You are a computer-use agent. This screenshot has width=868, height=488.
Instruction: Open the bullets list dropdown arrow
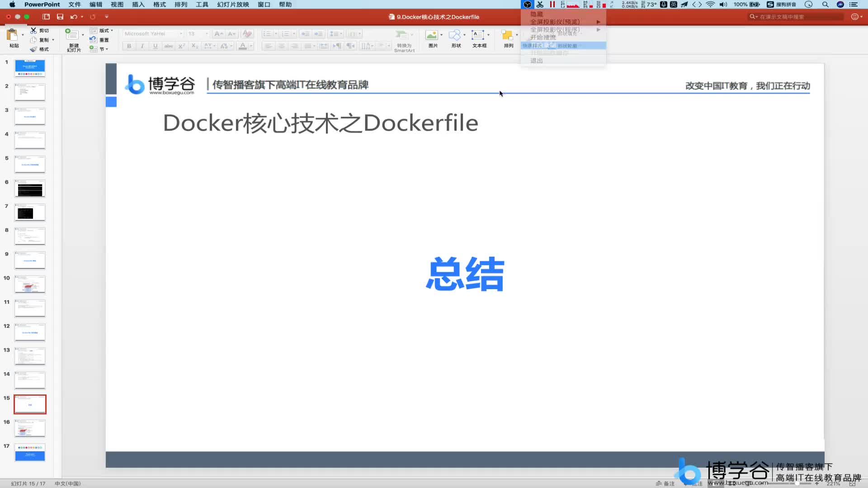[x=276, y=34]
